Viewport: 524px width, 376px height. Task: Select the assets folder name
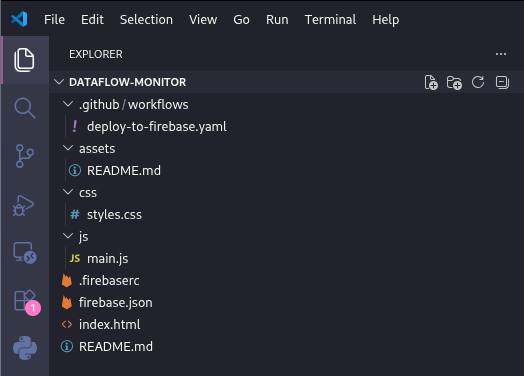point(97,149)
